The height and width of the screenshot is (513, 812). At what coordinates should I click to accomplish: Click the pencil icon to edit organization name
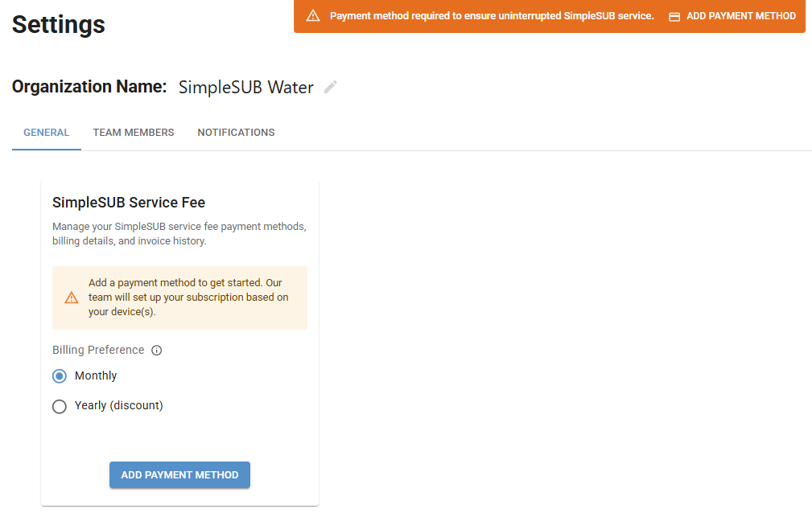click(331, 87)
